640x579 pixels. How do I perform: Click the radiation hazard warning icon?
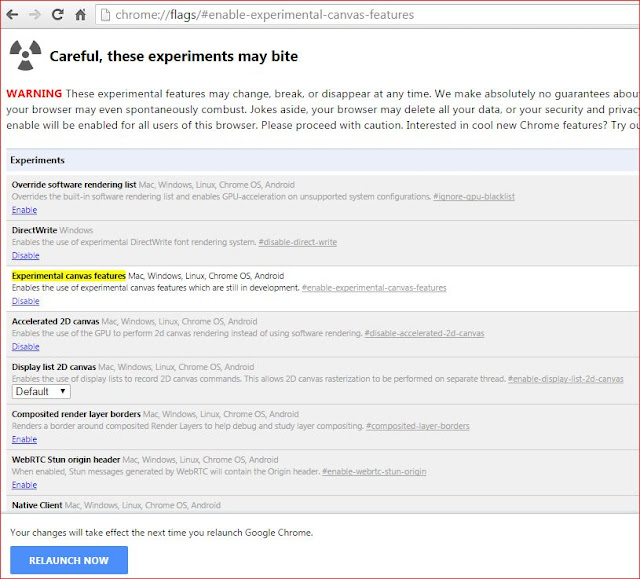[25, 55]
